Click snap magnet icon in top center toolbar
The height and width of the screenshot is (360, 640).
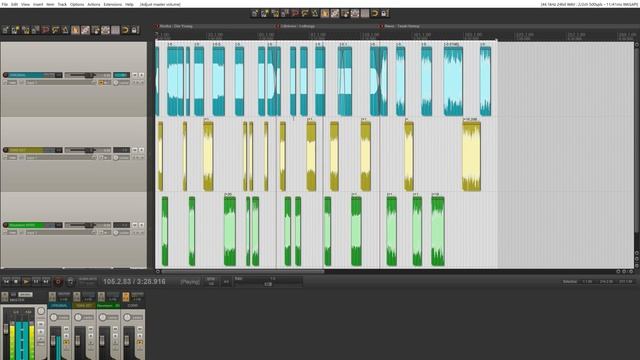375,13
